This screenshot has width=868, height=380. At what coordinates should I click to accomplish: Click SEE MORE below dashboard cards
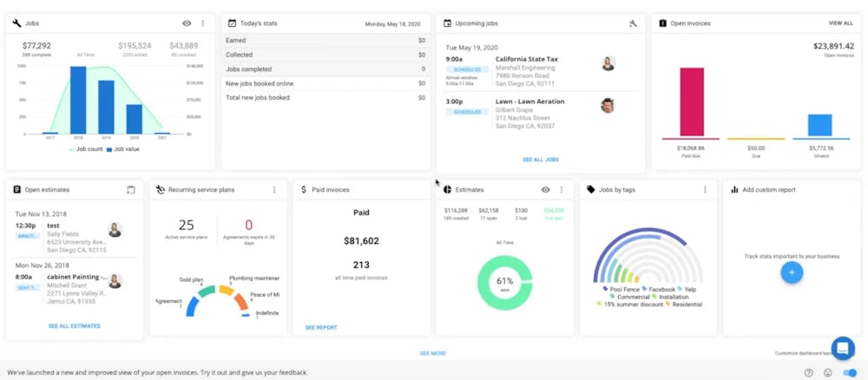tap(433, 353)
